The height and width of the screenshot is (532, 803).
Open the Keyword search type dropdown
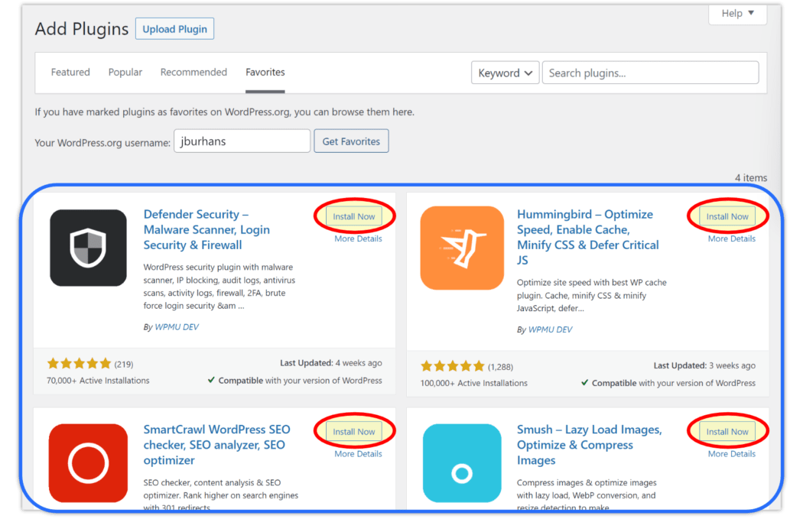click(x=505, y=73)
